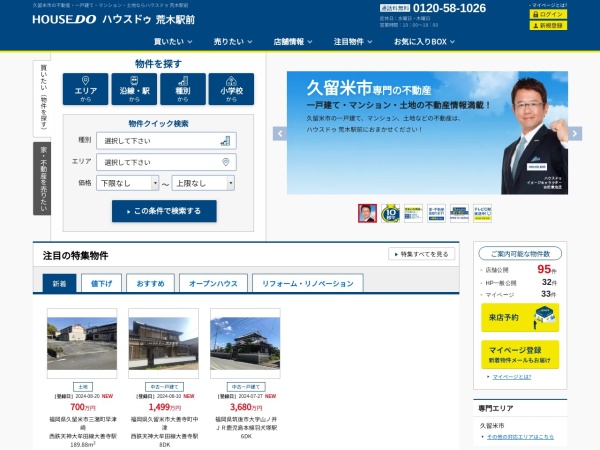The image size is (600, 450).
Task: Search properties by エリア (area) icon button
Action: click(85, 89)
